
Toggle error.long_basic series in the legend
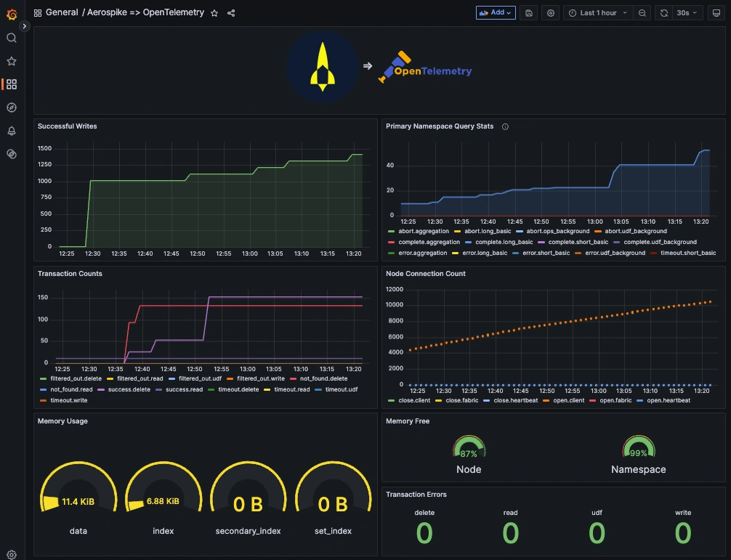click(x=485, y=253)
